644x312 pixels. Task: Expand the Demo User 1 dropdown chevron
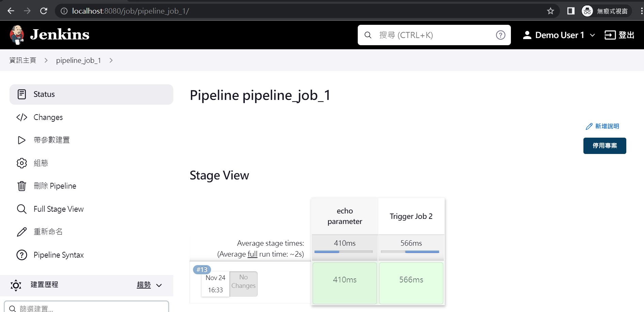click(x=592, y=35)
